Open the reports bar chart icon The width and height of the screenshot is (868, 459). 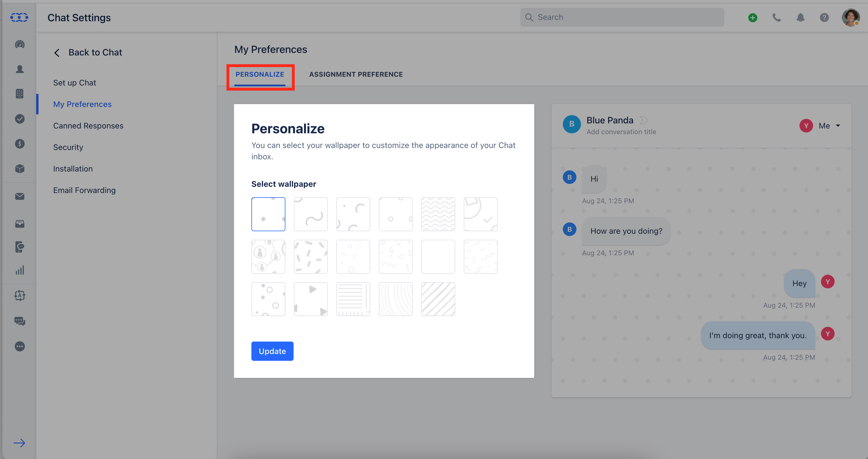pyautogui.click(x=20, y=271)
